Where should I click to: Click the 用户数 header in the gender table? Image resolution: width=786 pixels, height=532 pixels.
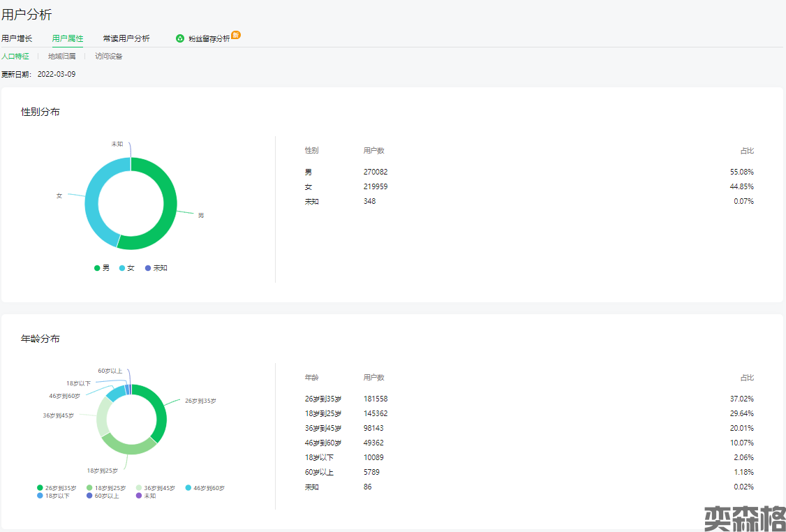(373, 151)
